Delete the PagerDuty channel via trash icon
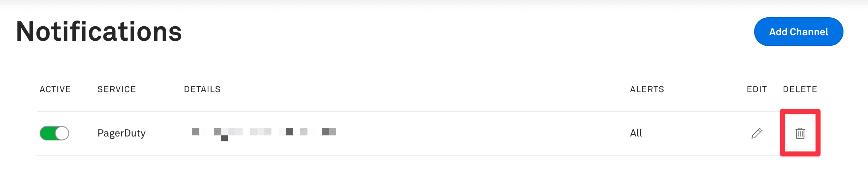This screenshot has height=175, width=868. tap(800, 133)
